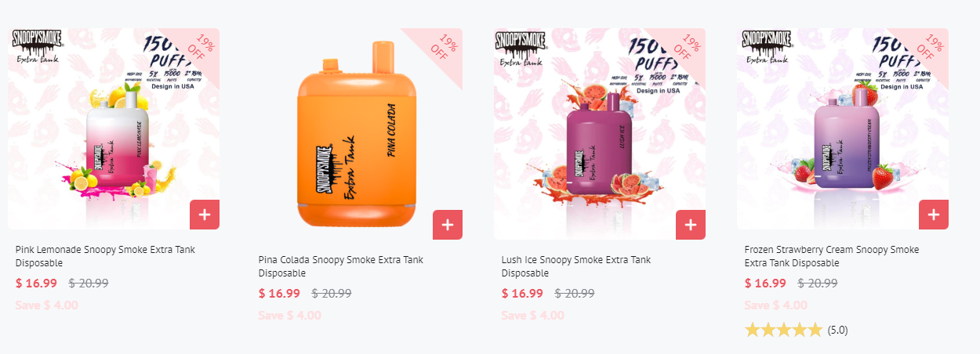Open the Frozen Strawberry Cream product image
The width and height of the screenshot is (980, 354).
tap(843, 128)
